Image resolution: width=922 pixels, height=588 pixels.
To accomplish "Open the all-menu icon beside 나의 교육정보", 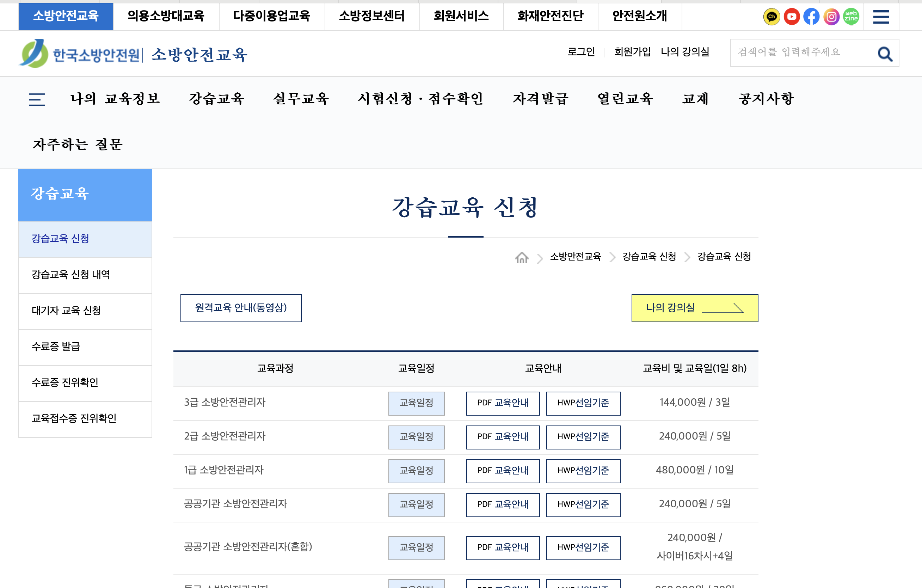I will [x=37, y=99].
